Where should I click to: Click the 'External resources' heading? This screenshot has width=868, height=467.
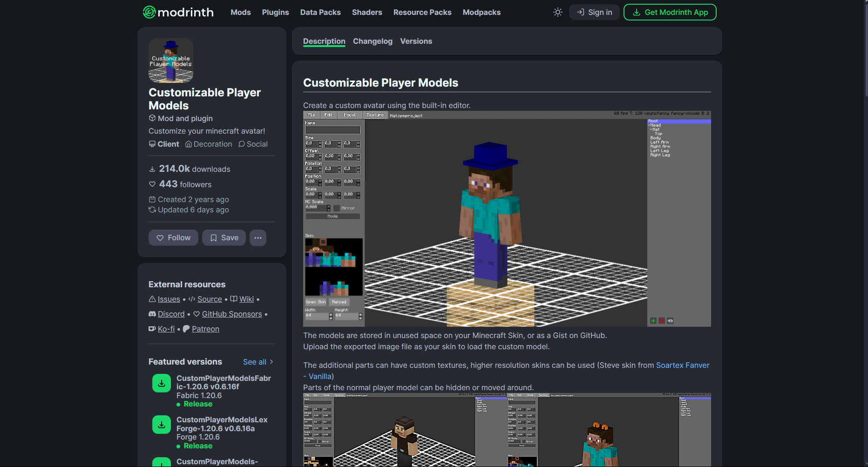(x=187, y=284)
